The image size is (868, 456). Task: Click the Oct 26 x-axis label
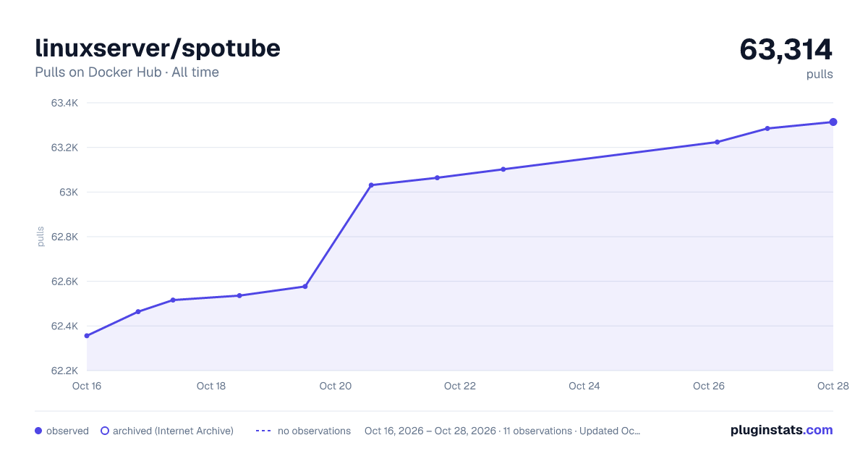709,386
